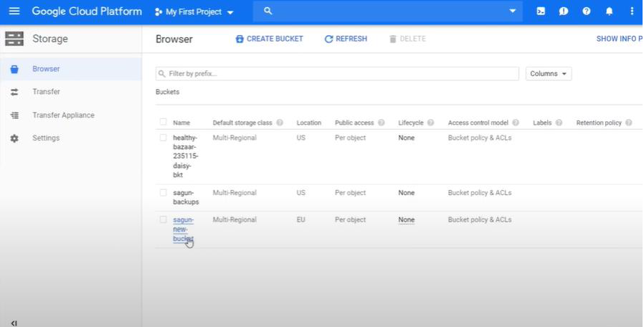Click US location in sagun-backups row
This screenshot has width=644, height=327.
(301, 193)
